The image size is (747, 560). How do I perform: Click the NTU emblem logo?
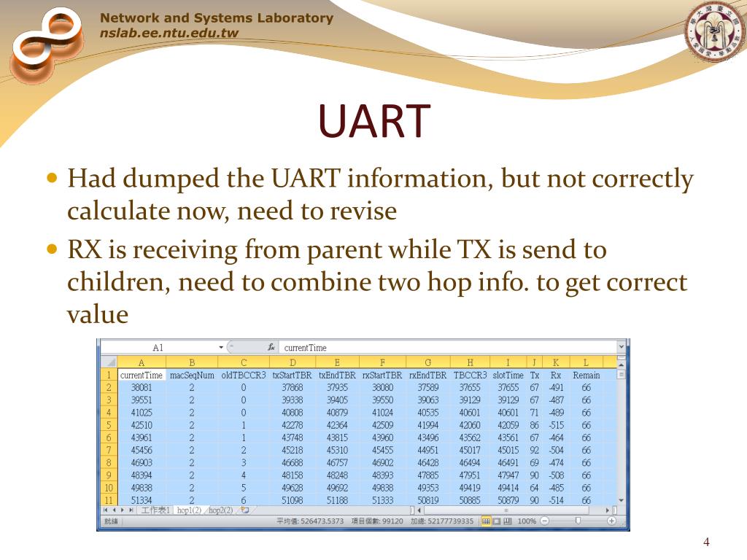pos(714,33)
